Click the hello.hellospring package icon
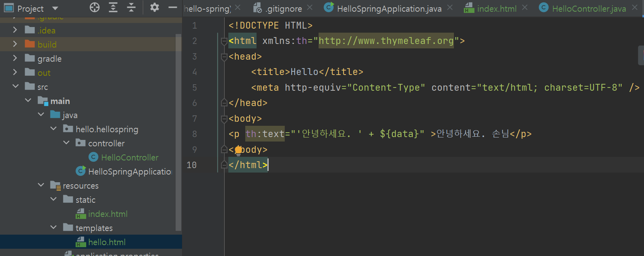 coord(68,129)
